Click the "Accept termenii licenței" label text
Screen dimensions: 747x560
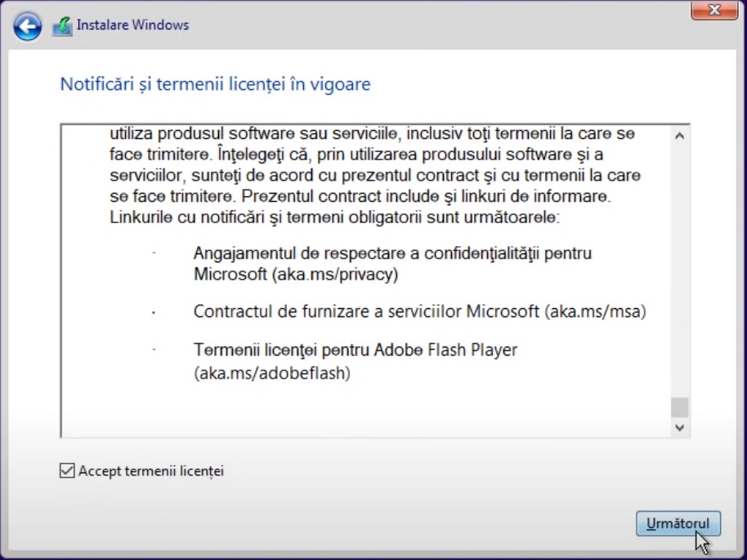point(151,471)
